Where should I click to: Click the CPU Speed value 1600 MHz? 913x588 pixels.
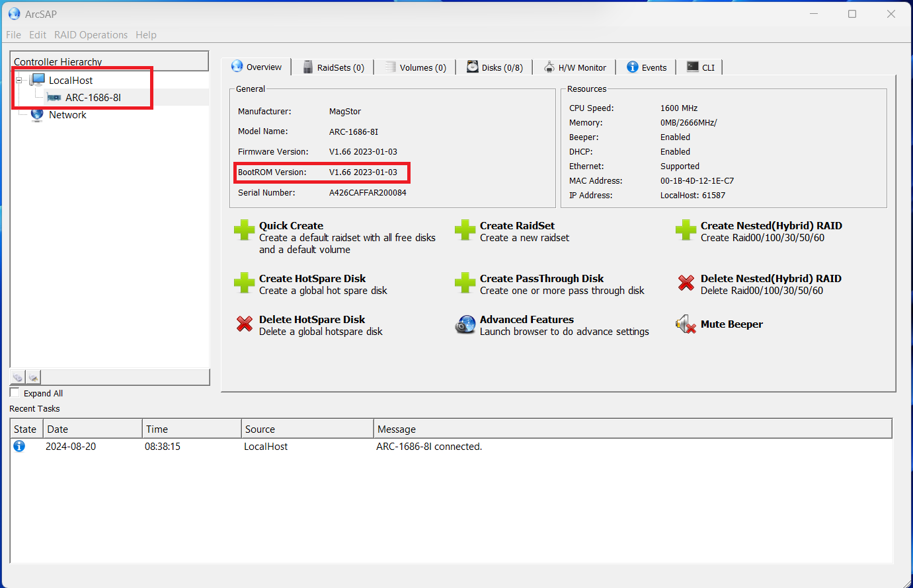click(679, 108)
